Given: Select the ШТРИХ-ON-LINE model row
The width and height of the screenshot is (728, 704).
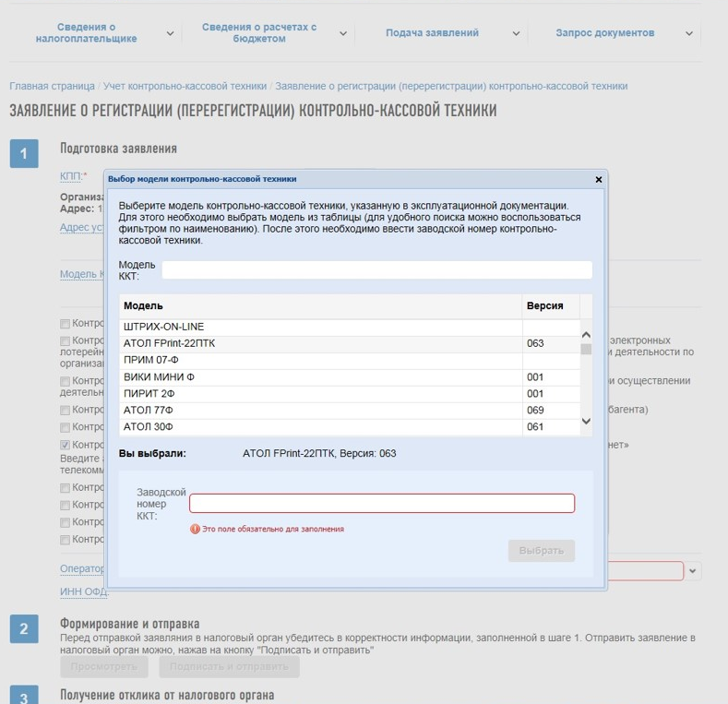Looking at the screenshot, I should 350,327.
